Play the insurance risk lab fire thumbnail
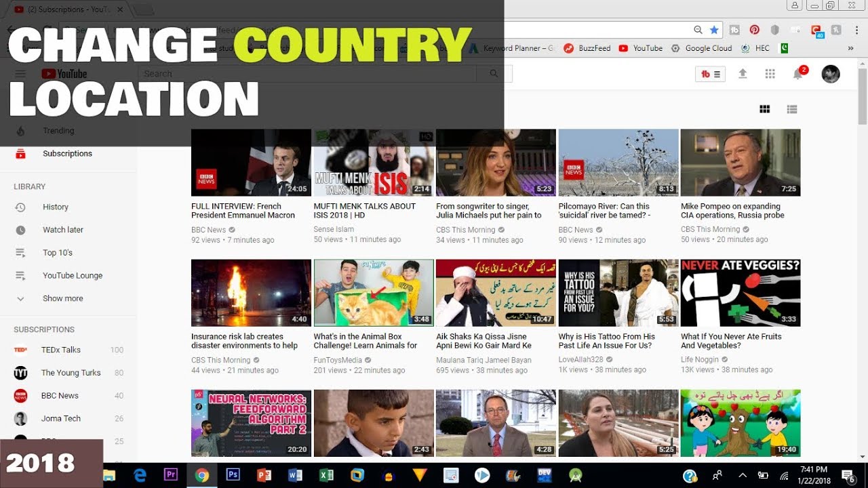The width and height of the screenshot is (868, 488). coord(251,293)
